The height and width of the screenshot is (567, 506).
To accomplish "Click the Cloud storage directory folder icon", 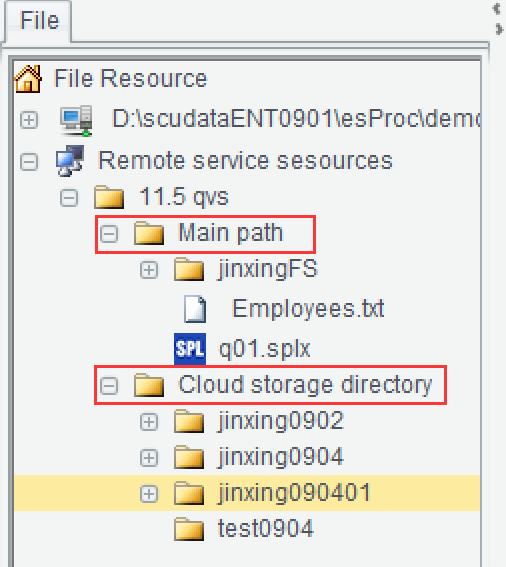I will [149, 385].
